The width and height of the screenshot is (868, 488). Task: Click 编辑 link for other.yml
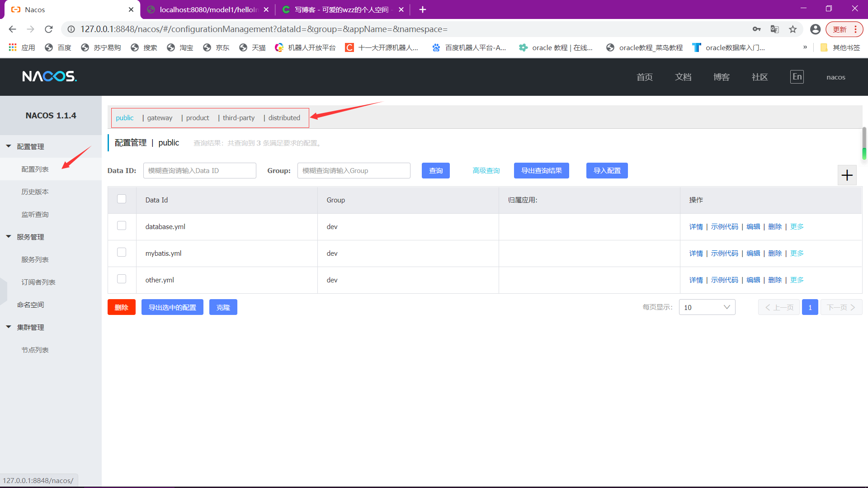(753, 280)
